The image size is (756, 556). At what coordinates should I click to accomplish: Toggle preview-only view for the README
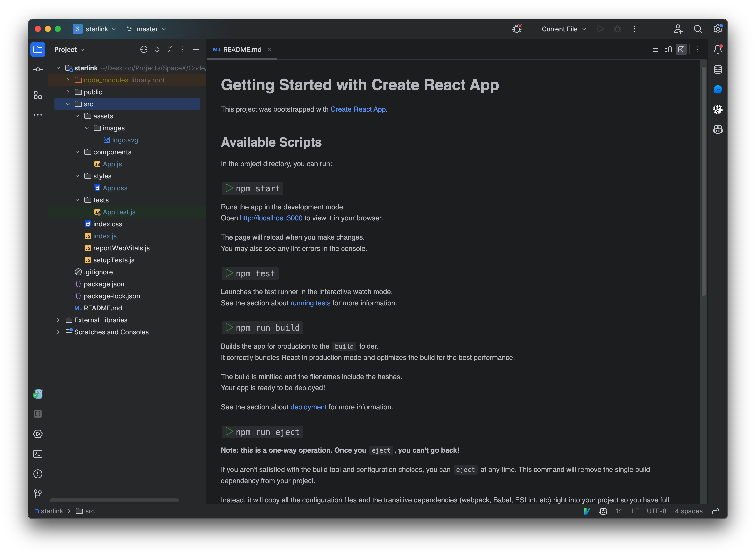coord(681,49)
